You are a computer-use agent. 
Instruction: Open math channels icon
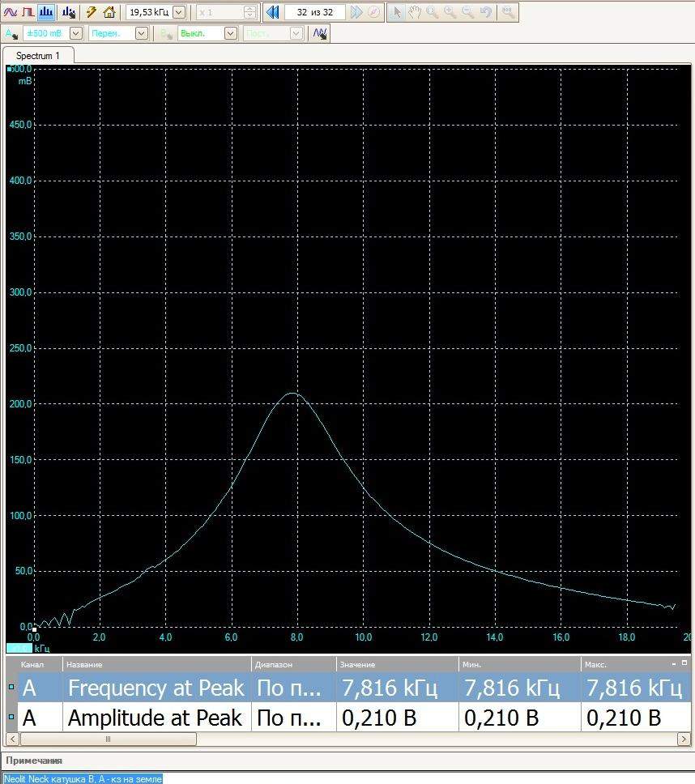tap(320, 33)
